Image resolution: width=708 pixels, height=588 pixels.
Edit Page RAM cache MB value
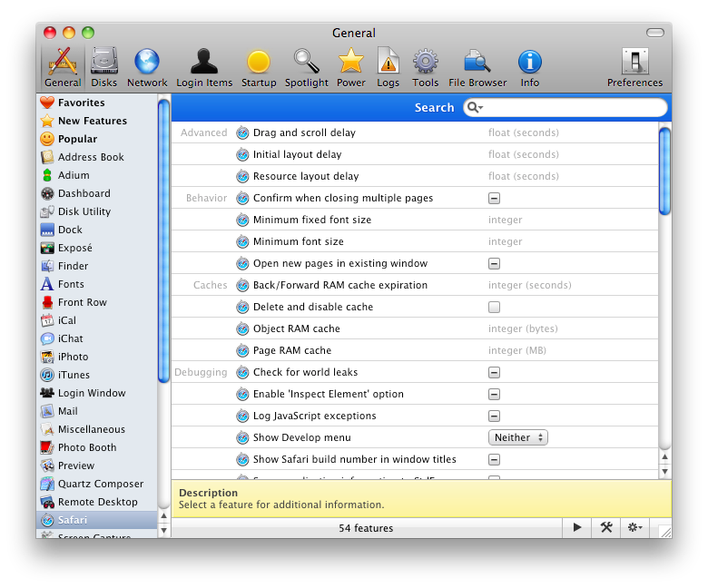pyautogui.click(x=517, y=350)
